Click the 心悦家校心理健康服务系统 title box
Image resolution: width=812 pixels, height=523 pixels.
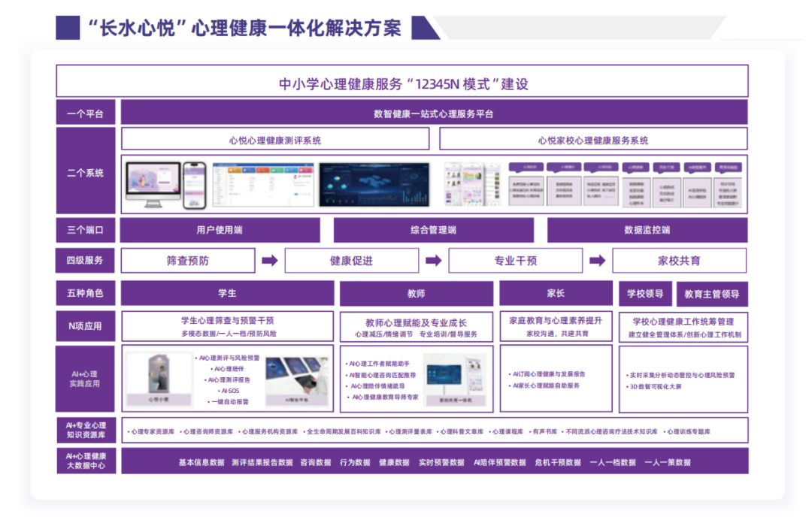(593, 139)
